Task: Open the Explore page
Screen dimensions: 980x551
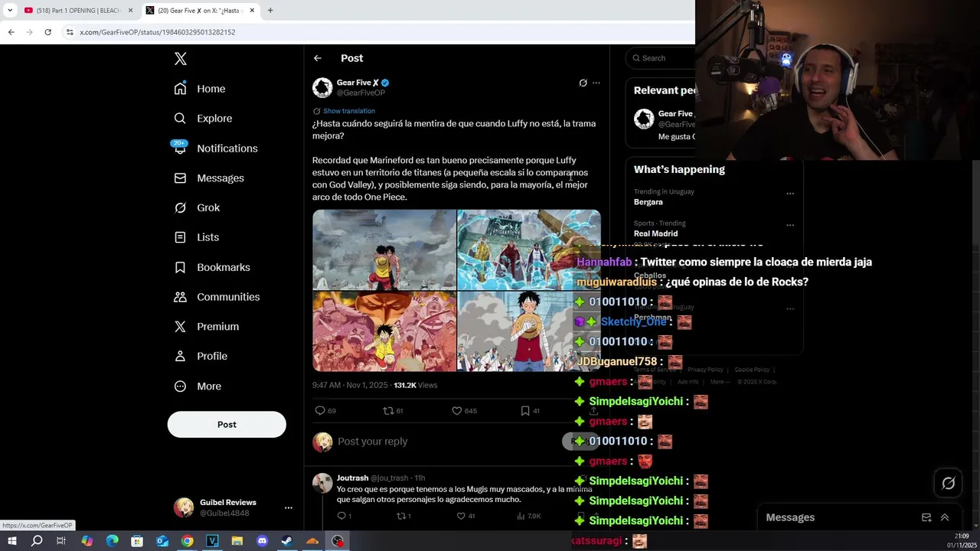Action: point(203,119)
